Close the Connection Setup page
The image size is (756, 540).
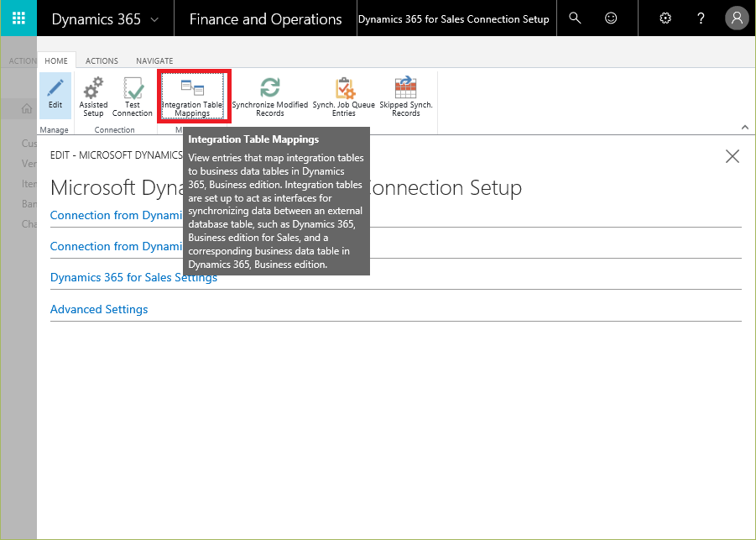(x=733, y=156)
